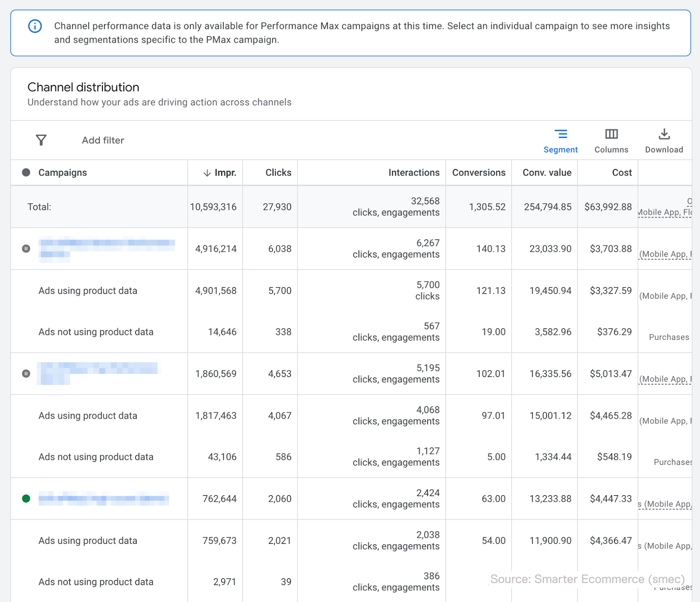
Task: Click the status dot in Campaigns header
Action: [26, 173]
